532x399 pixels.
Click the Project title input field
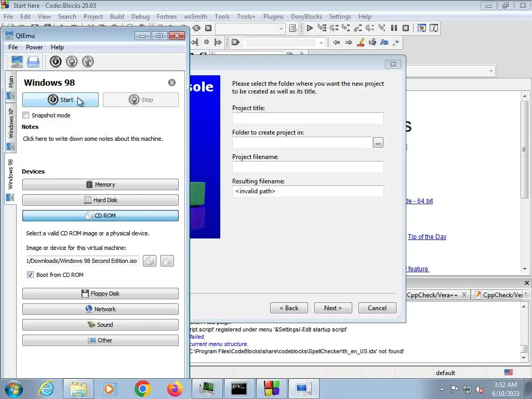(x=308, y=118)
